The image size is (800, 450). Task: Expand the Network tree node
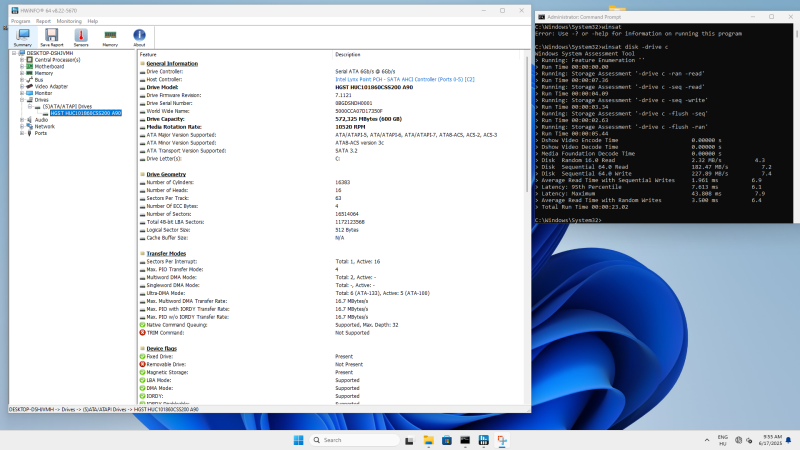[x=22, y=126]
